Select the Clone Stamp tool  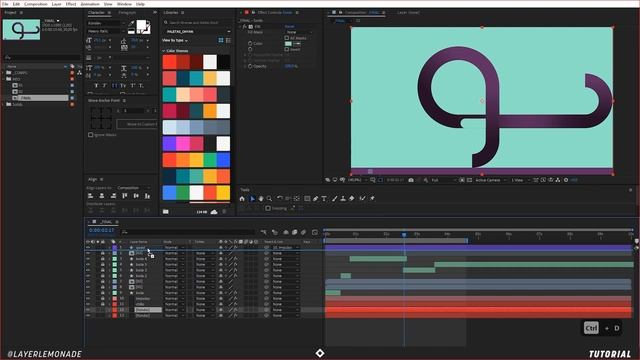coord(343,199)
